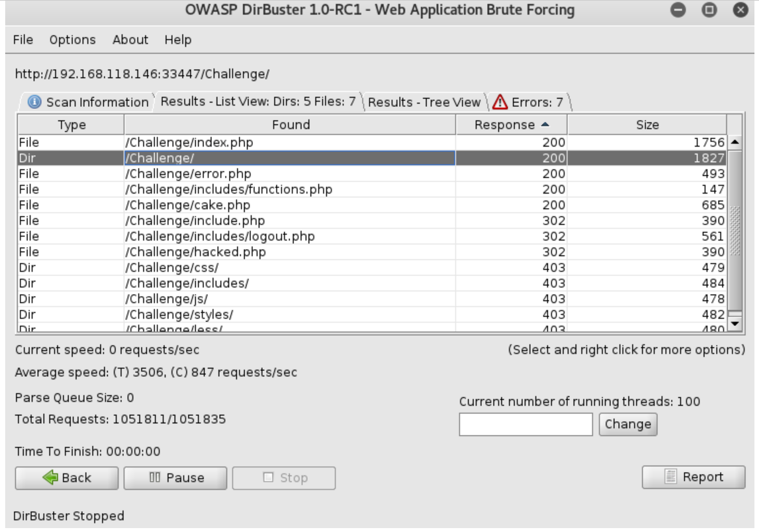
Task: Click the Response column sort arrow
Action: pos(545,125)
